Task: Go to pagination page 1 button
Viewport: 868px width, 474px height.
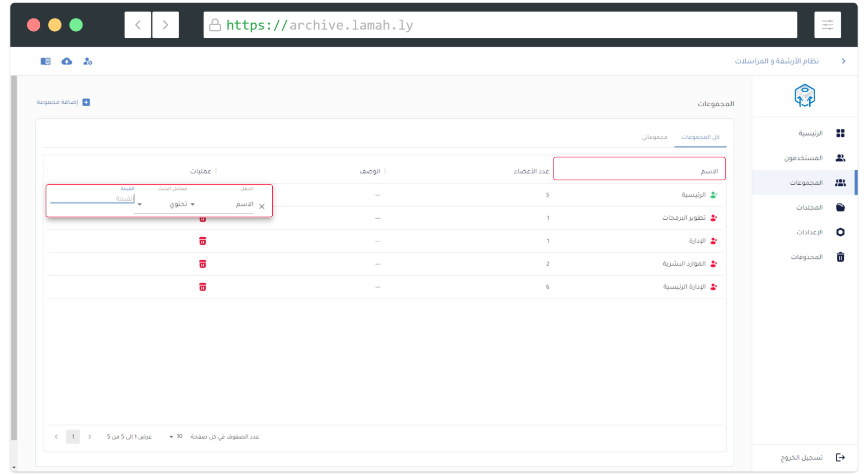Action: (73, 437)
